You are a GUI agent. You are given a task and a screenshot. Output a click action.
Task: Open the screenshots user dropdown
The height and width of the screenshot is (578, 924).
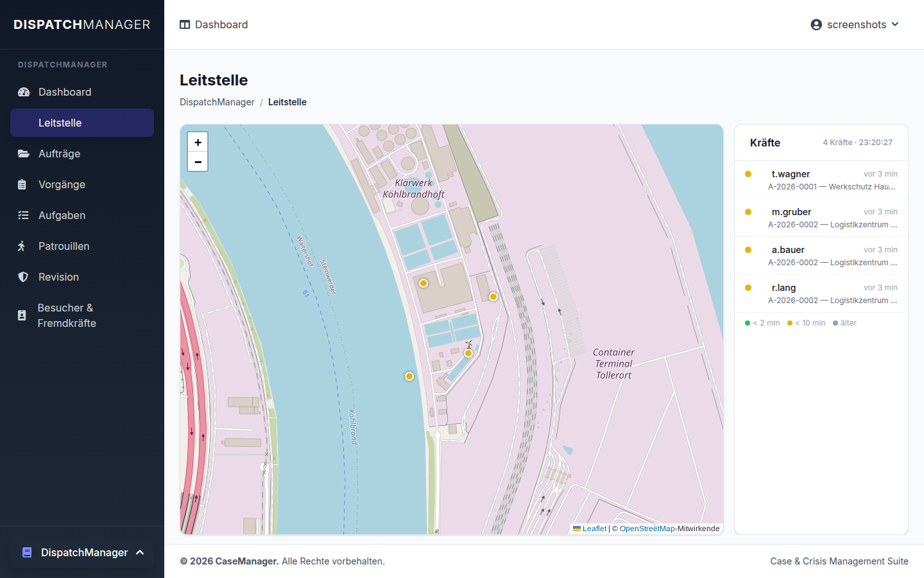[855, 24]
